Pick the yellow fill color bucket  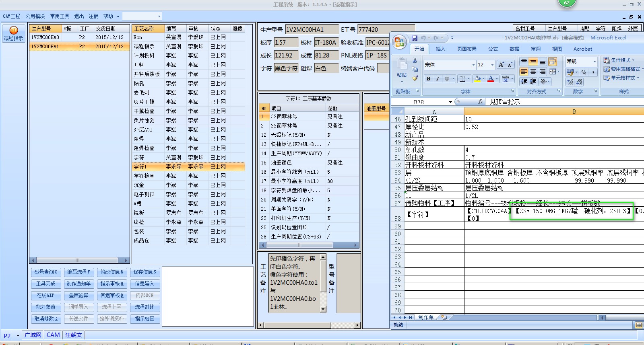(477, 79)
